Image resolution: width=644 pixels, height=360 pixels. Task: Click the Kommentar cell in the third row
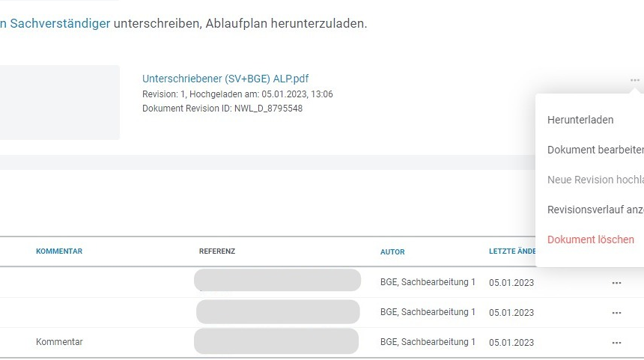pyautogui.click(x=59, y=342)
